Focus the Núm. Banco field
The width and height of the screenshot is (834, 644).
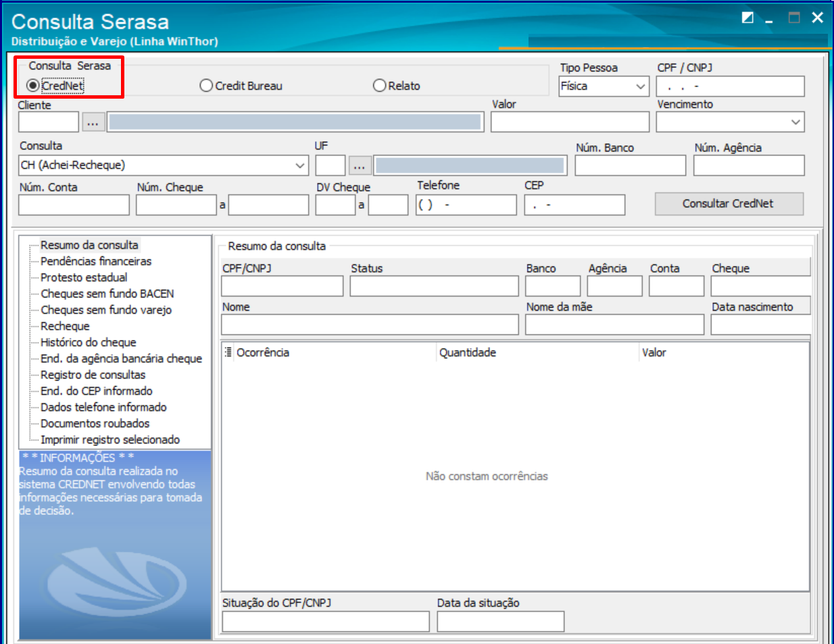[631, 166]
